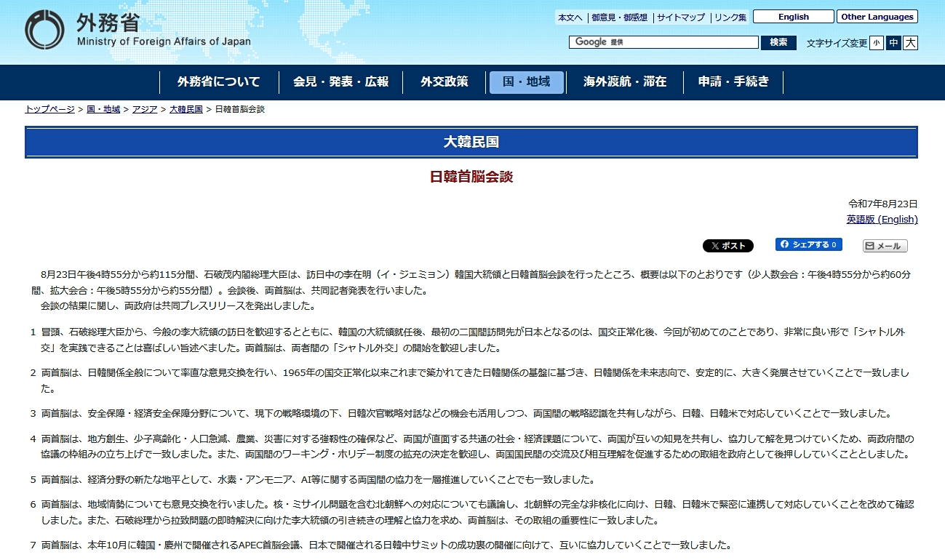Set text size to medium 中
945x560 pixels.
click(x=893, y=43)
